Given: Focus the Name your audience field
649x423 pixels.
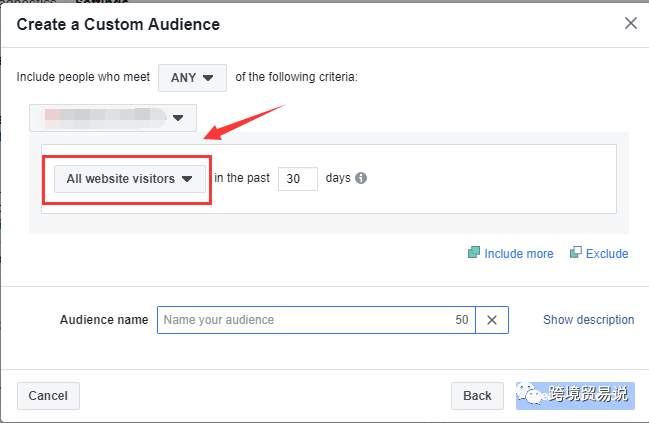Looking at the screenshot, I should click(x=300, y=320).
